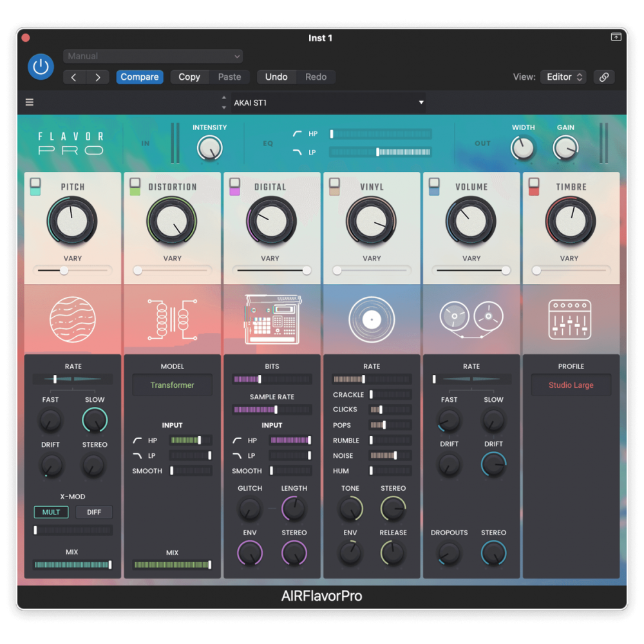Open the hamburger menu on the plugin header

29,102
